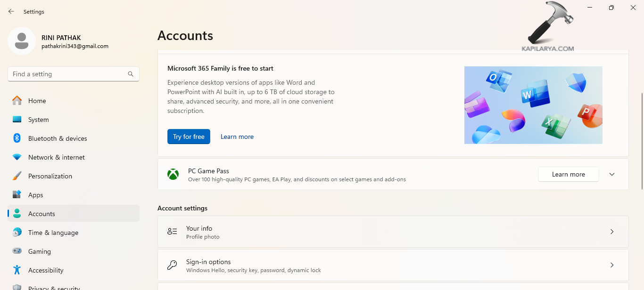This screenshot has height=290, width=644.
Task: Click the search magnifier icon
Action: click(131, 74)
